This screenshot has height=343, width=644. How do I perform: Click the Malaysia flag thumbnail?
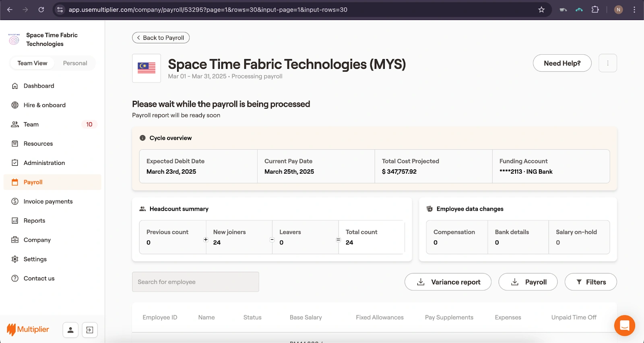(147, 68)
